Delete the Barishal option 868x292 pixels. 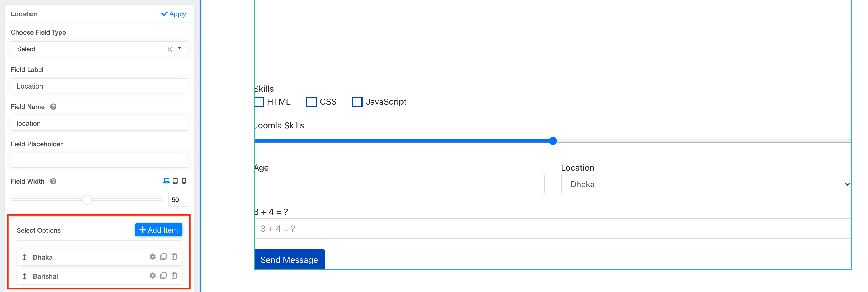[x=174, y=276]
